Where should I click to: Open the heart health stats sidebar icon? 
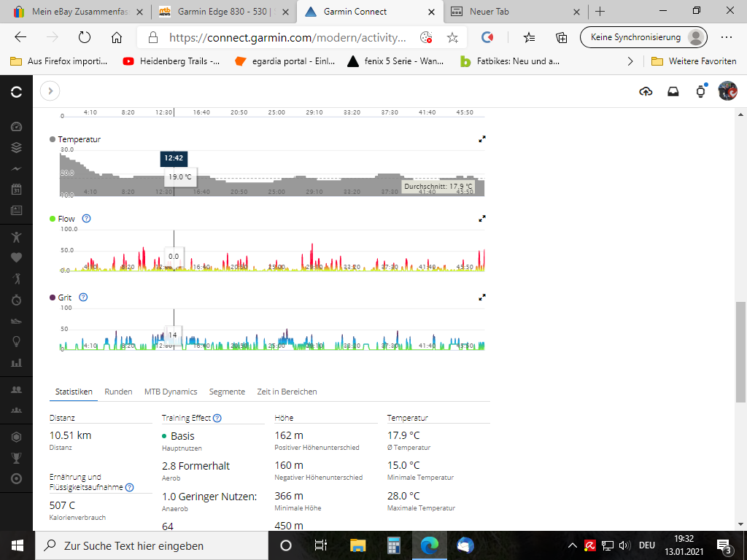click(x=16, y=257)
